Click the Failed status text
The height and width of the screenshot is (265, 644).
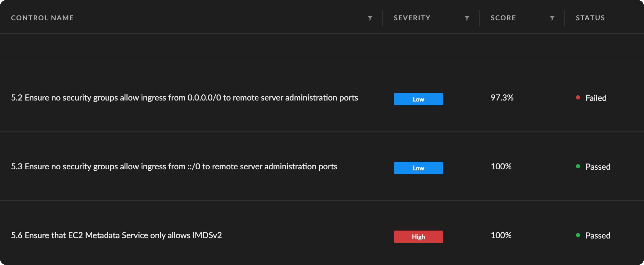tap(596, 98)
